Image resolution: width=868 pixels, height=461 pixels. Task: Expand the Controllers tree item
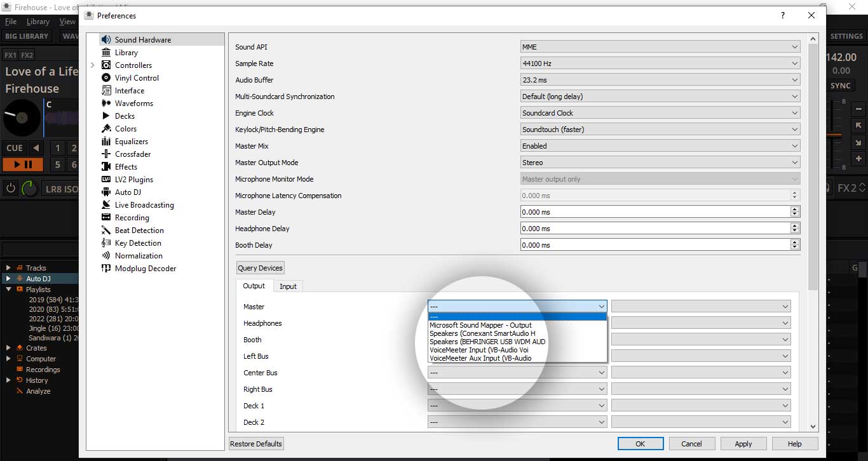[x=93, y=65]
